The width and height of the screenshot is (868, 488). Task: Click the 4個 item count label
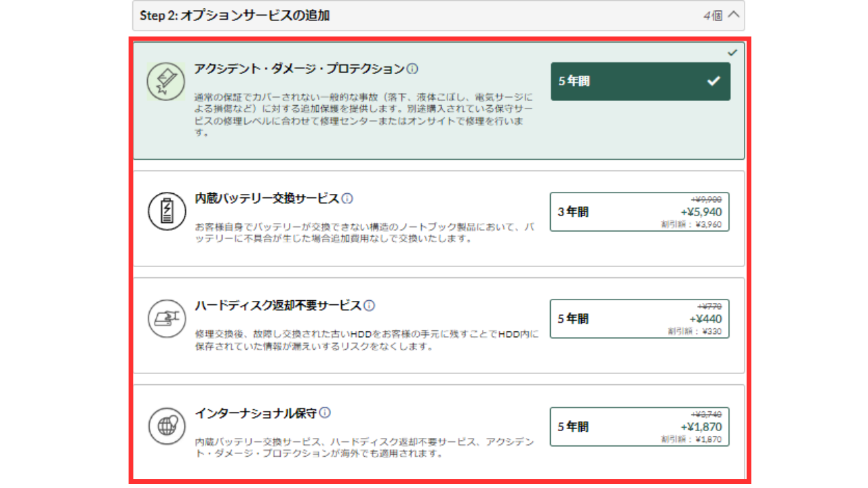click(x=712, y=15)
